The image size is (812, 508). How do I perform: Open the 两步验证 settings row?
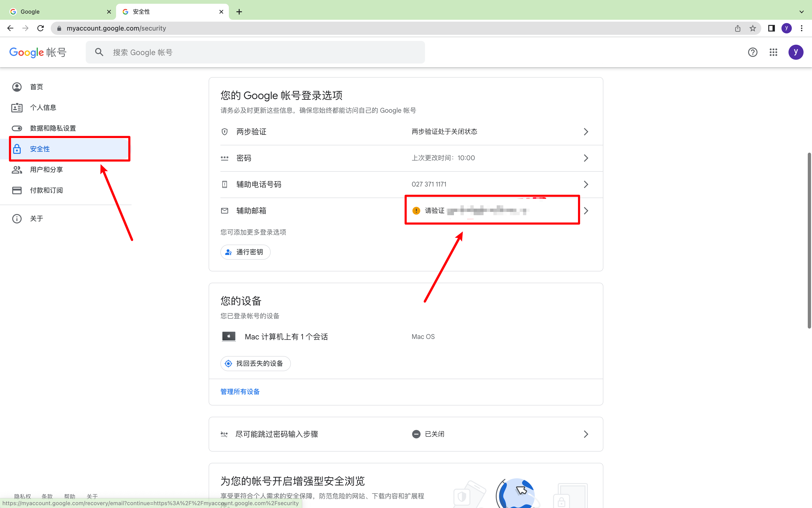406,132
